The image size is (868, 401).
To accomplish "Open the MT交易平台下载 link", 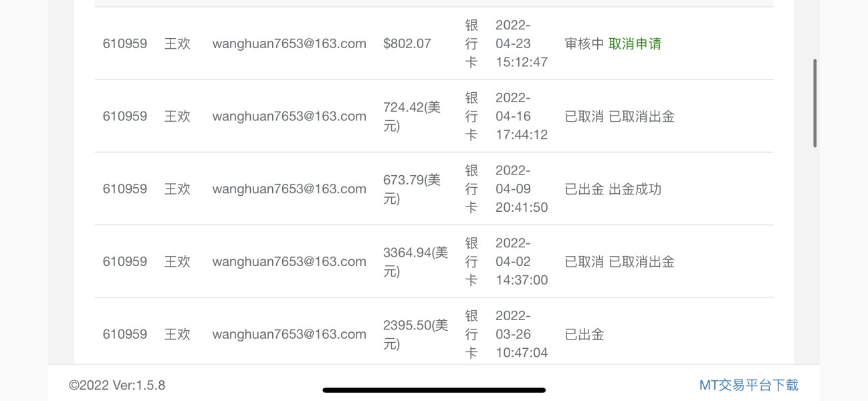I will (748, 385).
